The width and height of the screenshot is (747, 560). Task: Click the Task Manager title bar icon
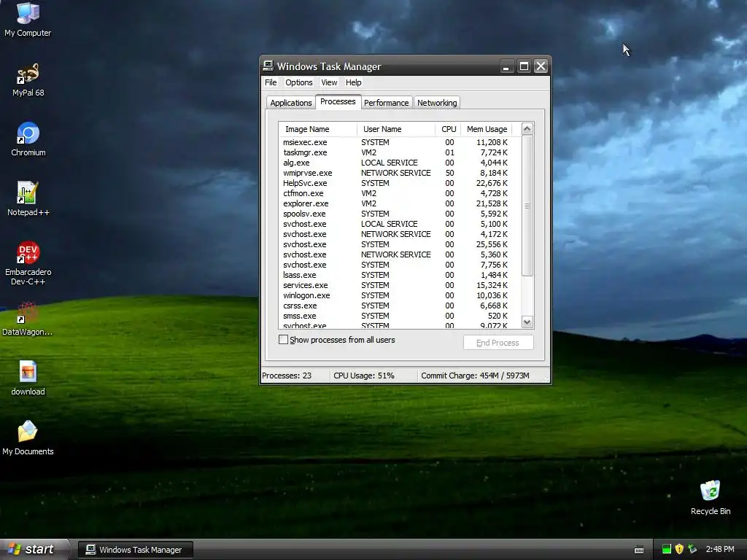coord(268,66)
